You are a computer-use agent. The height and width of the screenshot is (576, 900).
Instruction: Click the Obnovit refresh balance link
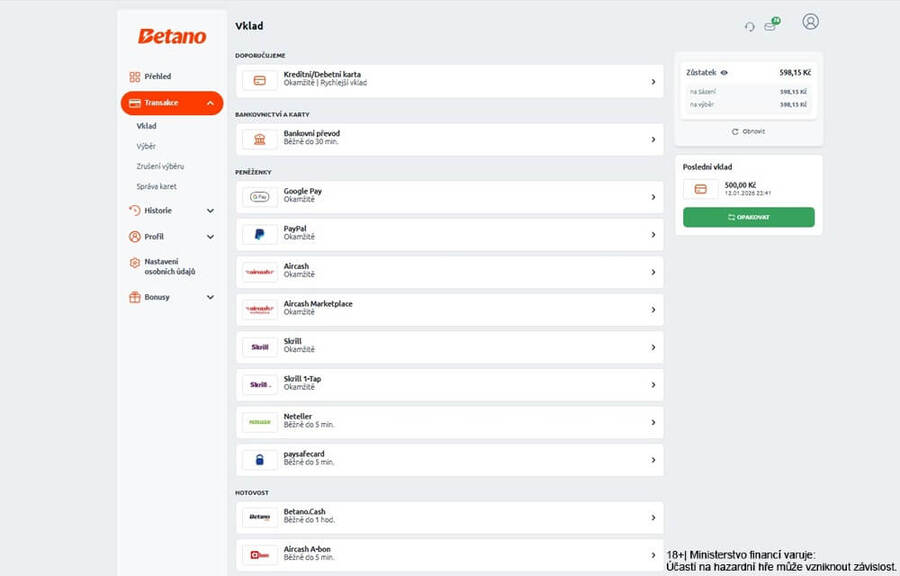click(748, 131)
